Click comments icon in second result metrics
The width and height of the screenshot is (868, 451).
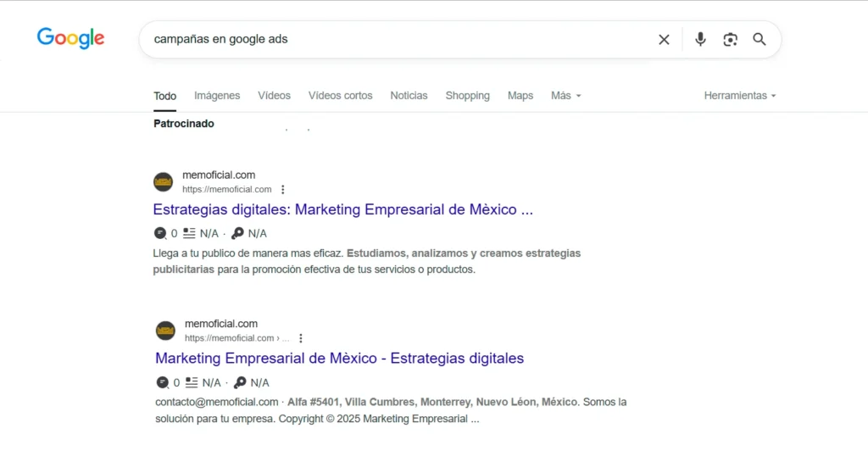pyautogui.click(x=162, y=382)
